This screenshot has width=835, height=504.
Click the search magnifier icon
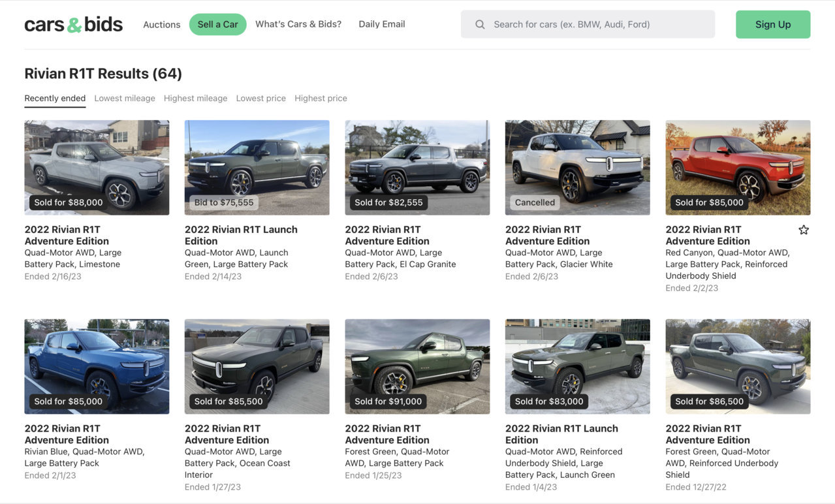480,24
